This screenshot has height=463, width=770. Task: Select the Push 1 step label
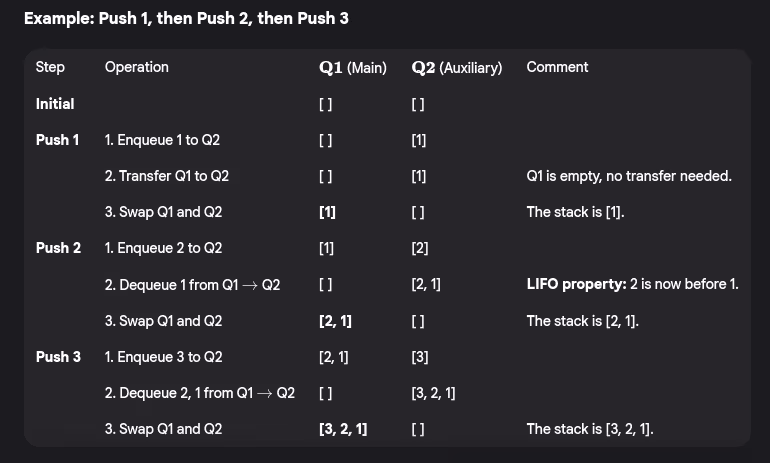click(x=58, y=140)
